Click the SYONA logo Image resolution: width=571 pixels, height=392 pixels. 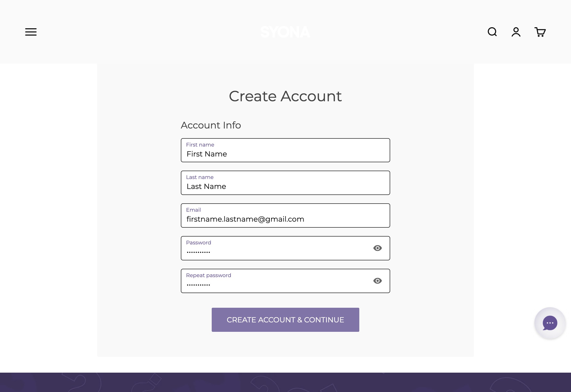click(x=285, y=32)
